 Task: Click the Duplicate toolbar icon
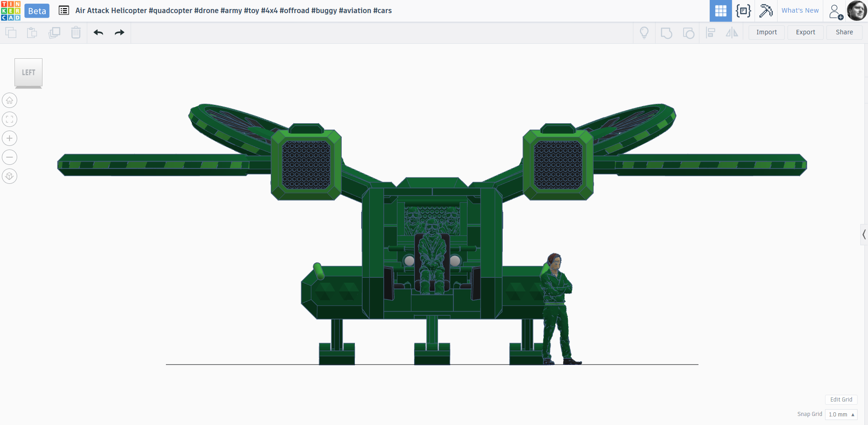click(54, 33)
